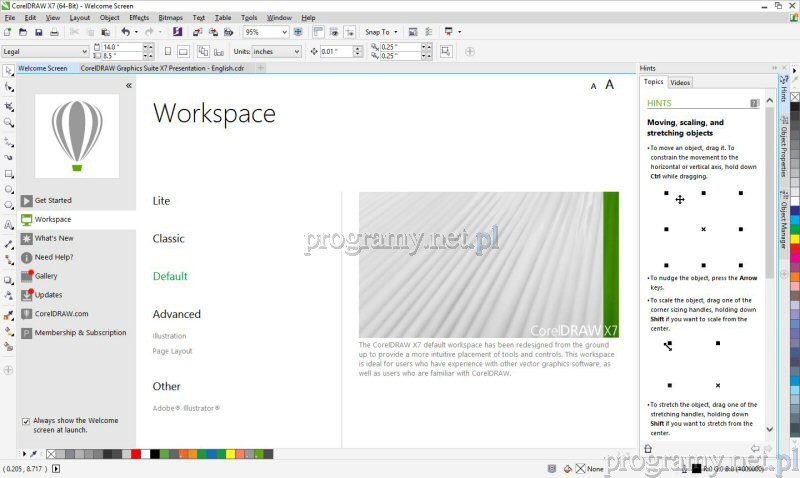
Task: Expand the Snap To dropdown
Action: (382, 32)
